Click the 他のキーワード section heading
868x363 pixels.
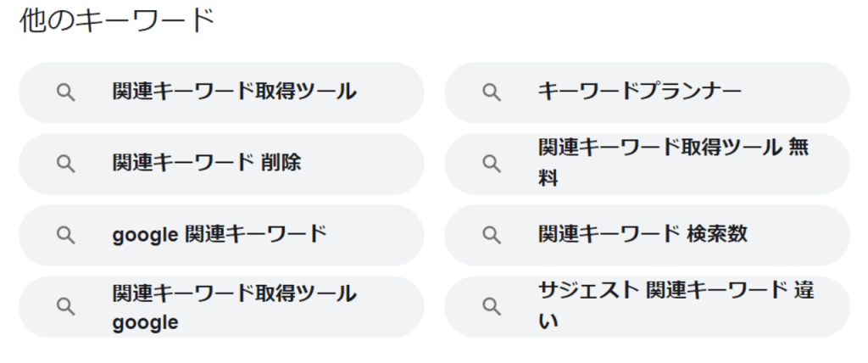pos(117,22)
